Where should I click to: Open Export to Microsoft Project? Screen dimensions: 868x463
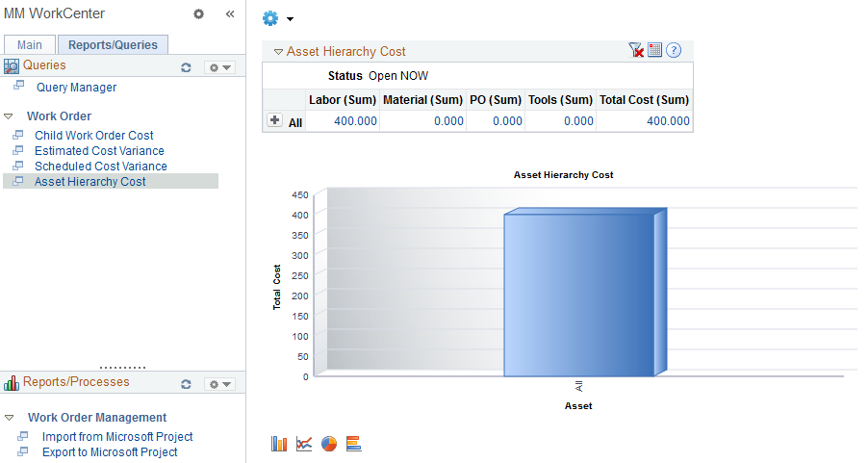coord(110,451)
